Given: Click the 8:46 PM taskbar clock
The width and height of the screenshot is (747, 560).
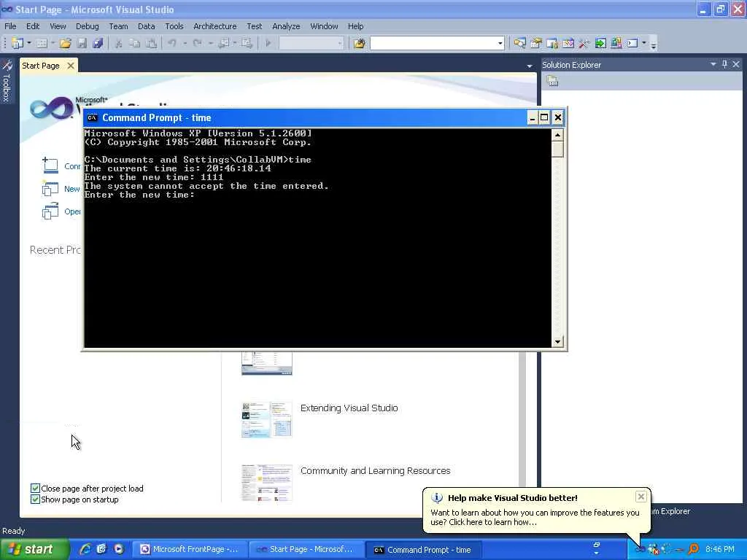Looking at the screenshot, I should [719, 549].
